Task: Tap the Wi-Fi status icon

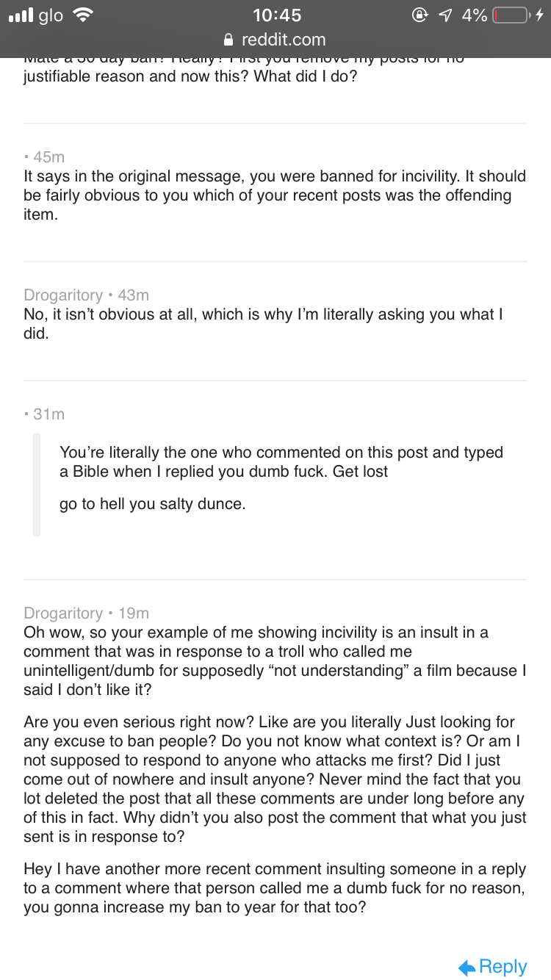Action: click(84, 15)
